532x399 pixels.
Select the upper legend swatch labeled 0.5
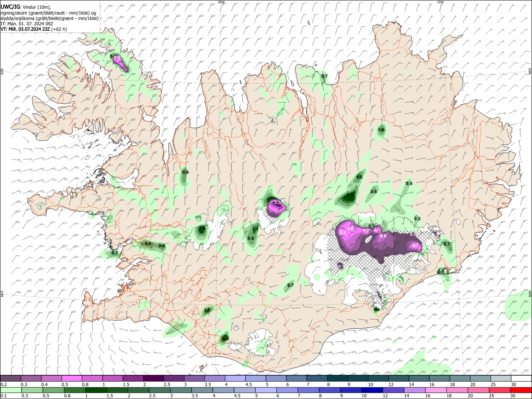71,379
